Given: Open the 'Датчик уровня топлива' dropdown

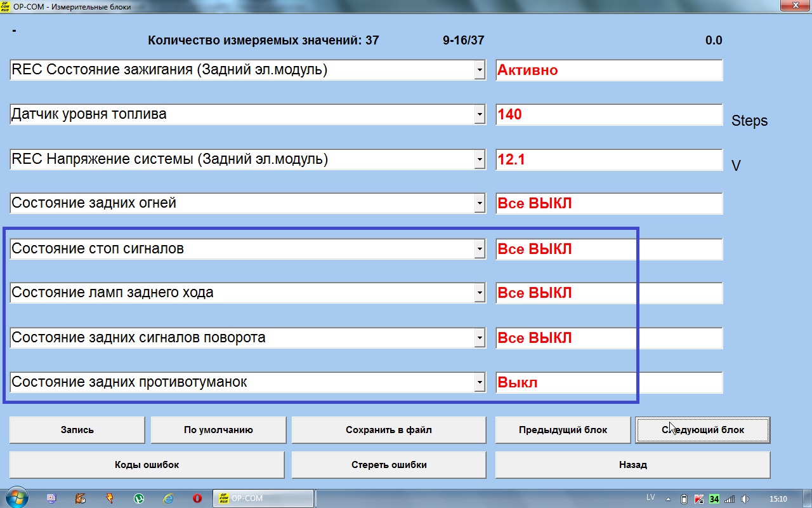Looking at the screenshot, I should coord(480,115).
